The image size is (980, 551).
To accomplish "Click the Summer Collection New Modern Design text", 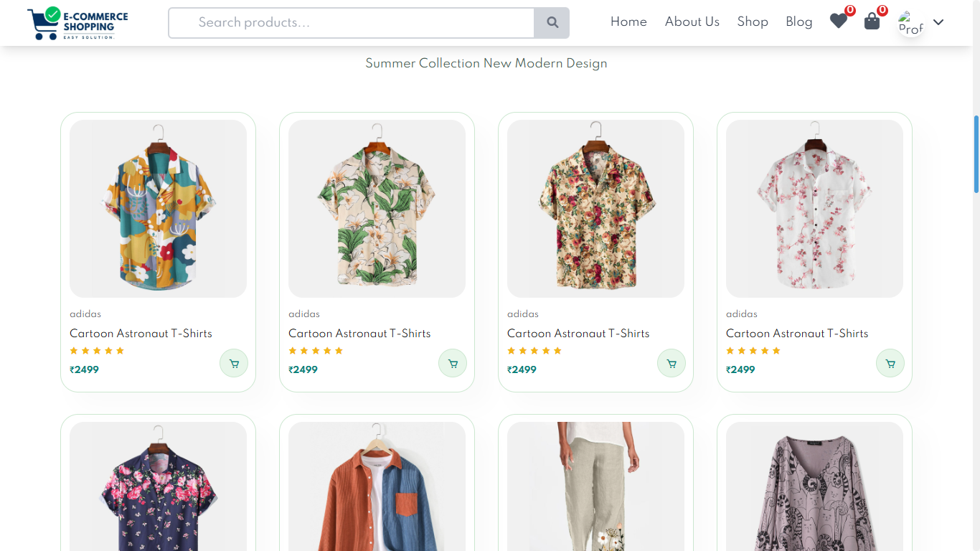I will pyautogui.click(x=486, y=63).
